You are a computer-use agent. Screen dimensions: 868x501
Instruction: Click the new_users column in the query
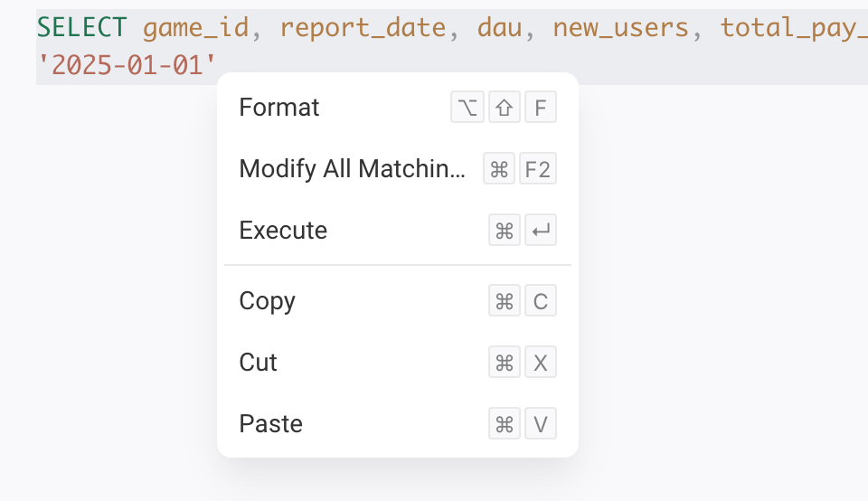[x=620, y=28]
